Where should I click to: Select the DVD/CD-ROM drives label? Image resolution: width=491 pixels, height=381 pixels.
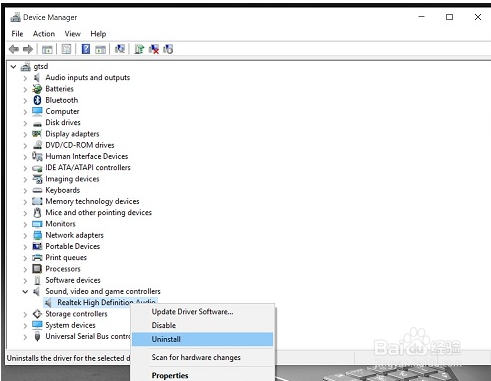click(x=80, y=145)
